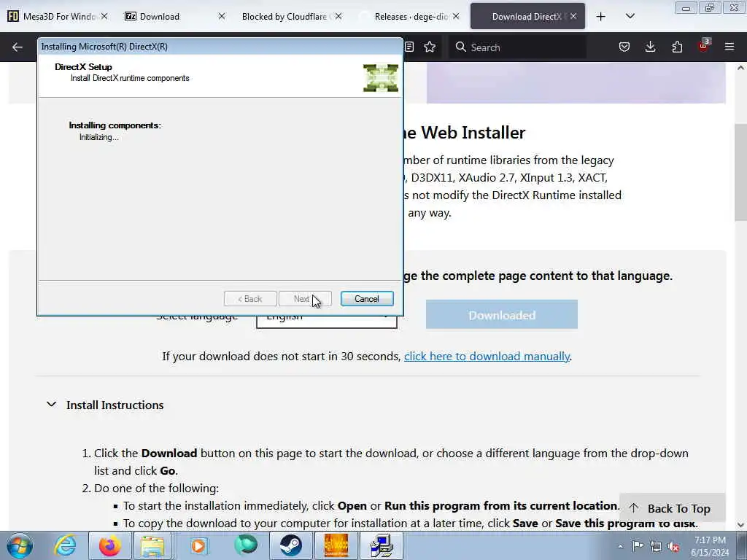
Task: Click the greyed Back button in DirectX Setup
Action: tap(250, 298)
